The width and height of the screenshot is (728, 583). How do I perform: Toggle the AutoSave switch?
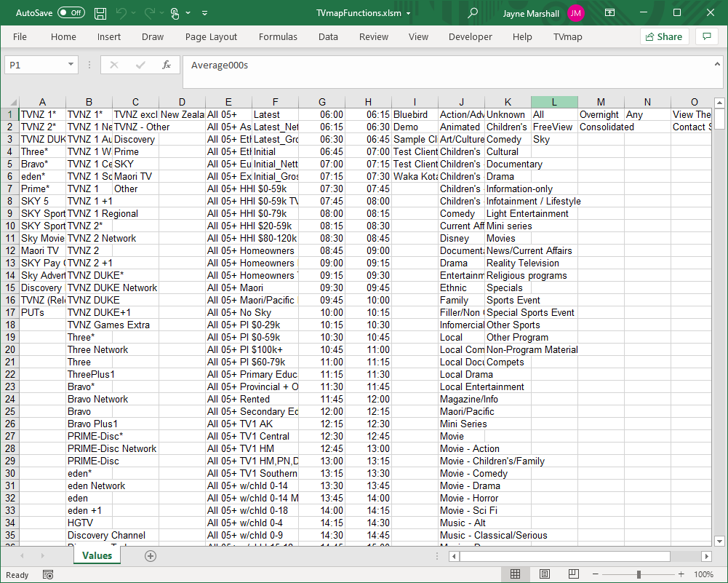coord(71,13)
